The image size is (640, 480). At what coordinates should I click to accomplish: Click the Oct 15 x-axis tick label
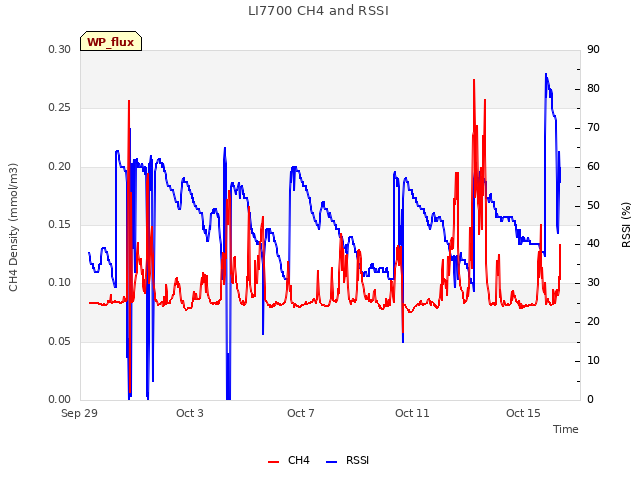point(523,413)
